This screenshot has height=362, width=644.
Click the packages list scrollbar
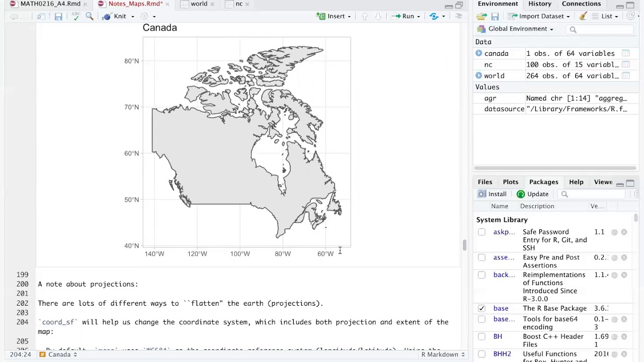636,218
